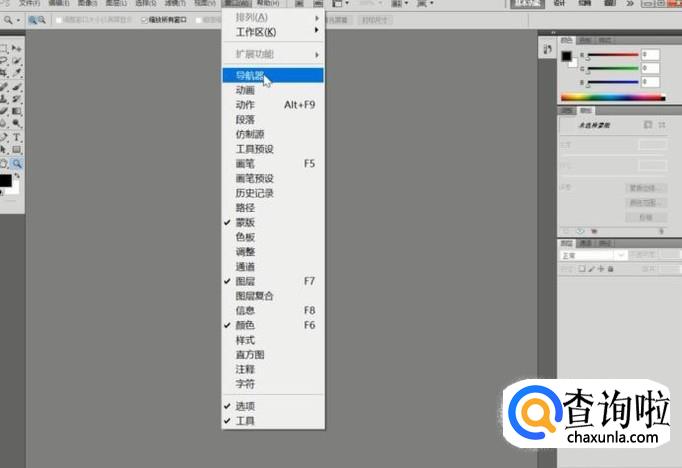This screenshot has width=682, height=468.
Task: Uncheck 选项 in the Window menu
Action: 273,406
